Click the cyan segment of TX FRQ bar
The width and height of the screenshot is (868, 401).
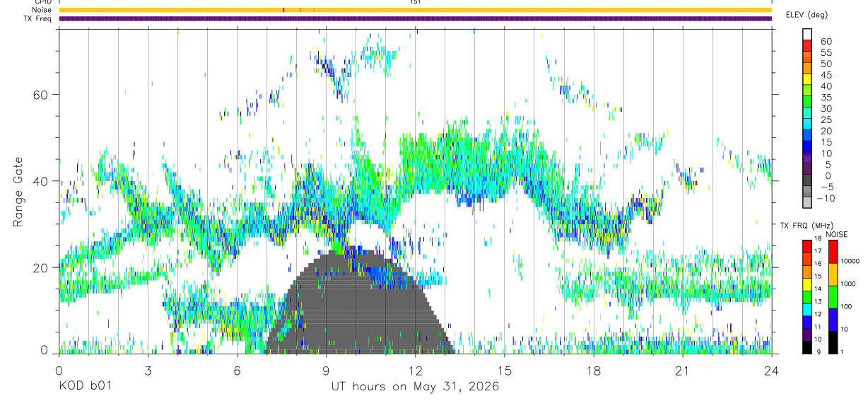click(x=807, y=309)
